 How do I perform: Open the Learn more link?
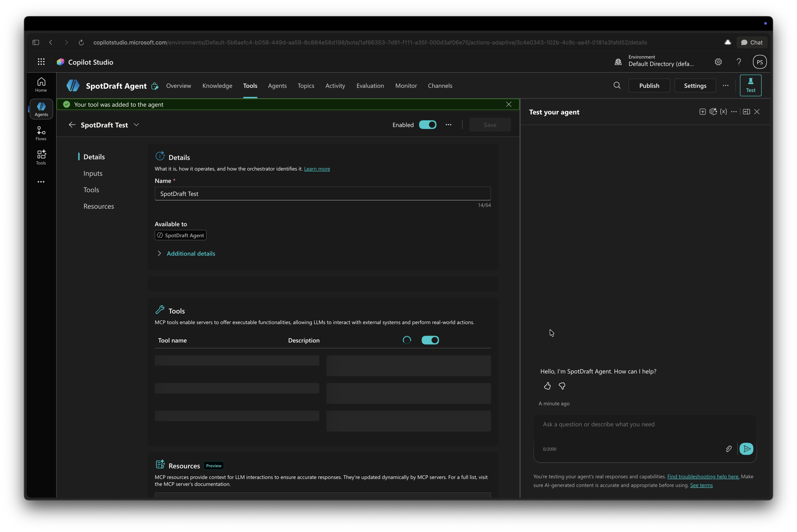[317, 169]
